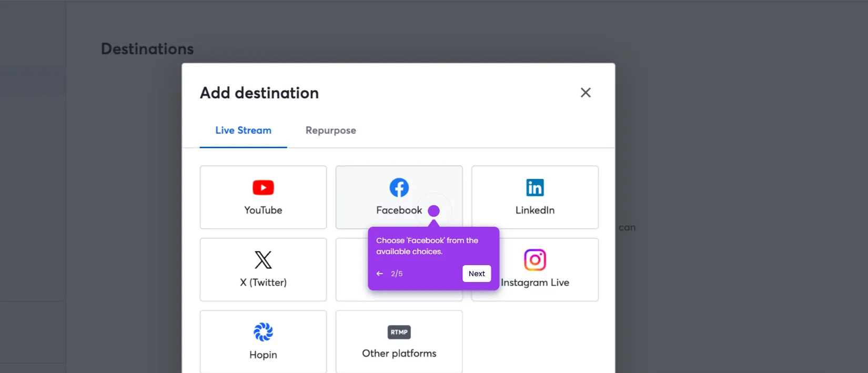Click the YouTube label text

point(263,210)
